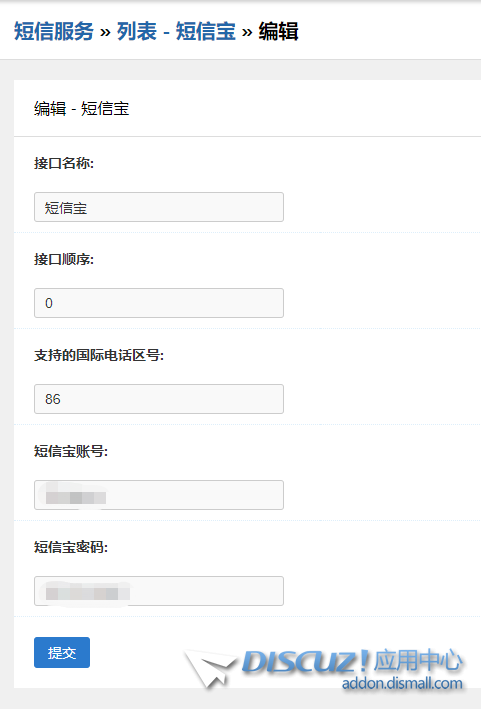The image size is (481, 709).
Task: Focus the 接口名称 field containing 短信宝
Action: 159,207
